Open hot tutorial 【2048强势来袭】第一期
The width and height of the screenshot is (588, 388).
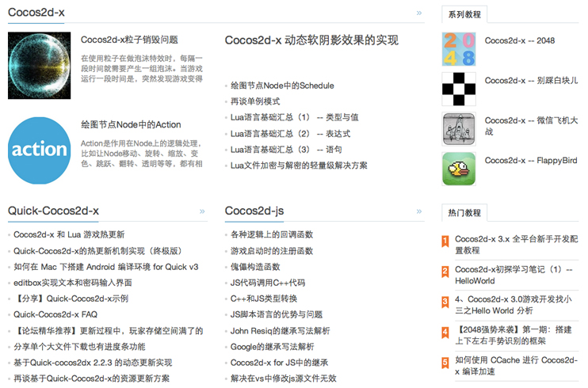(514, 335)
